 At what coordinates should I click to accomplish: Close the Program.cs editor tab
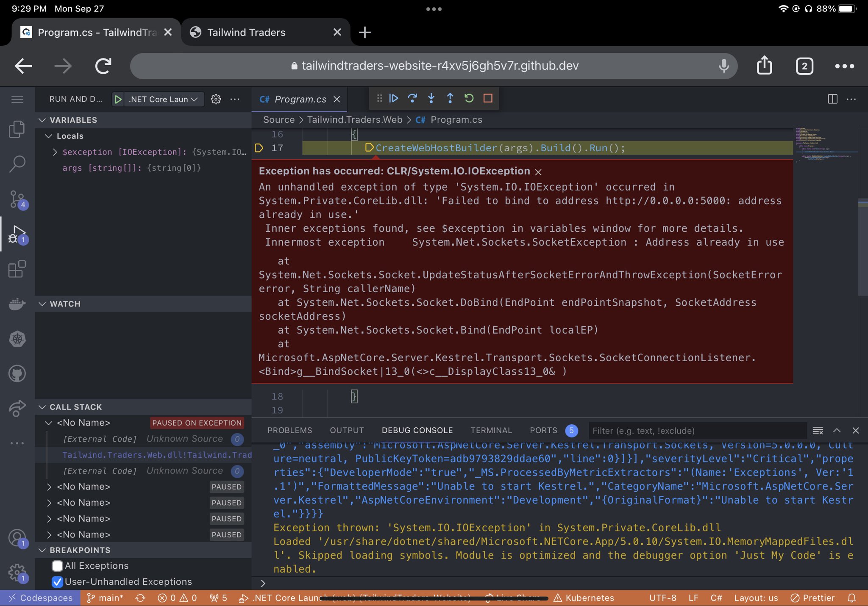click(x=337, y=99)
